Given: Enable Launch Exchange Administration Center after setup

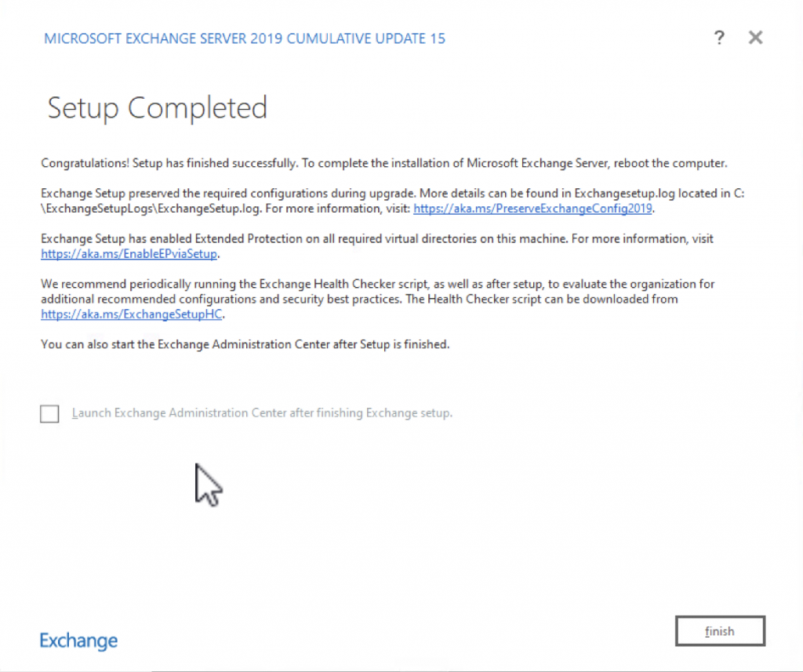Looking at the screenshot, I should pos(49,413).
